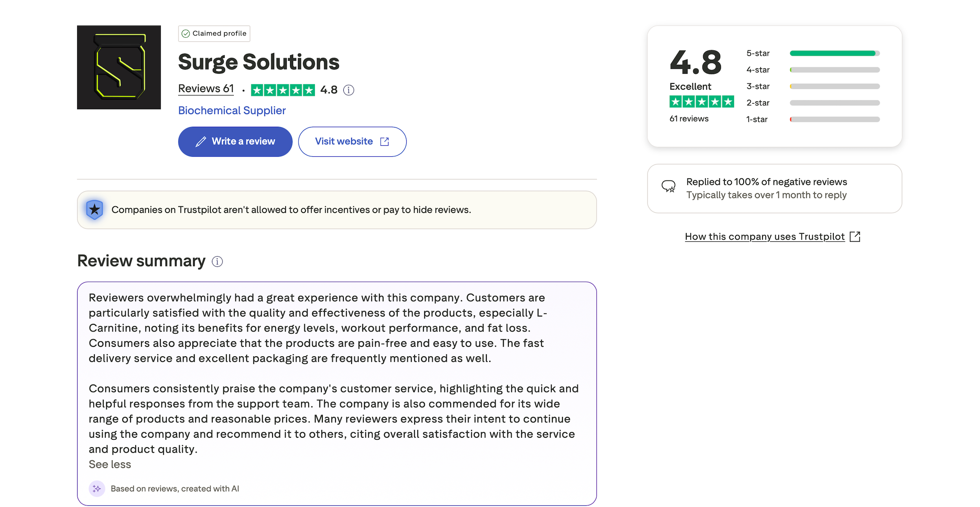Open the info icon beside 4.8 rating
The height and width of the screenshot is (507, 980).
pyautogui.click(x=348, y=90)
